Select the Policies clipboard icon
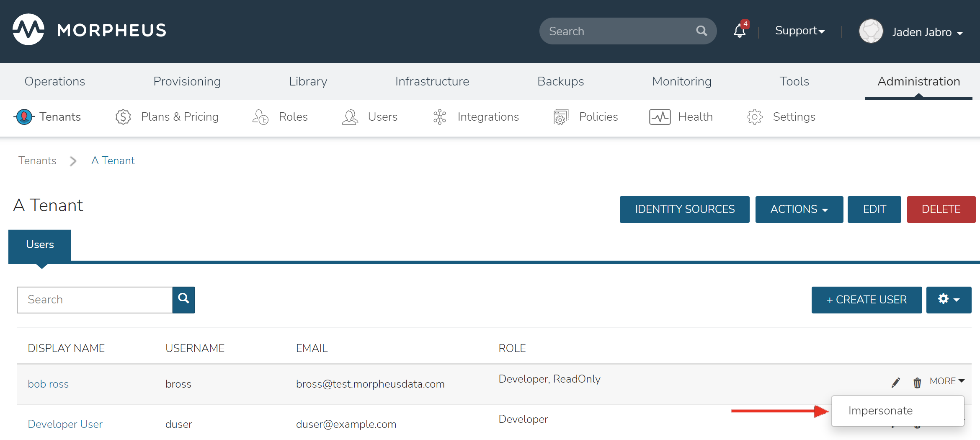The image size is (980, 440). coord(560,117)
